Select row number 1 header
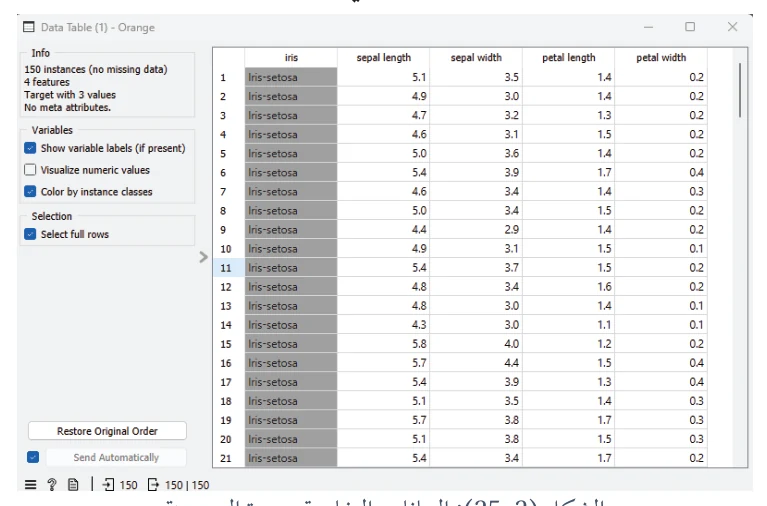The image size is (767, 506). pyautogui.click(x=228, y=77)
